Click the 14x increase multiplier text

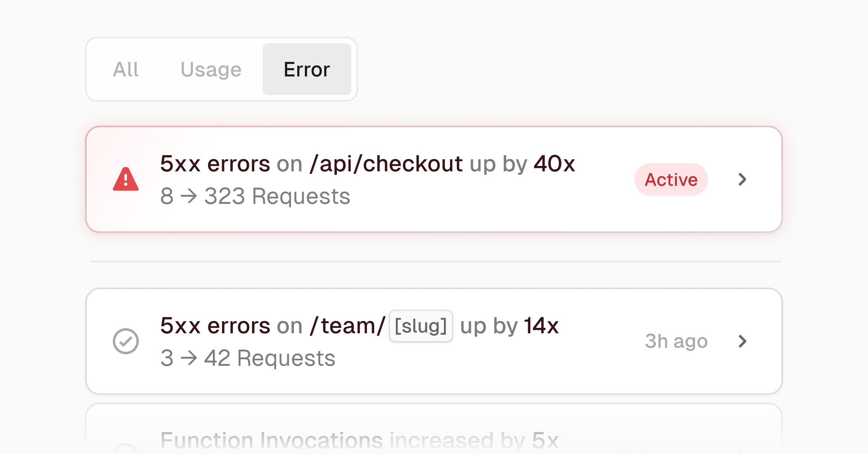[541, 326]
